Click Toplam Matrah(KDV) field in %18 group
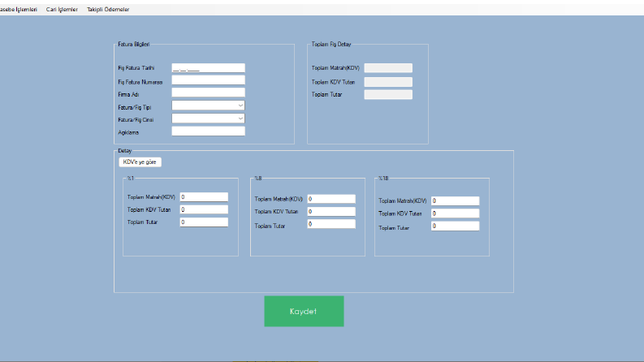This screenshot has width=644, height=362. (x=455, y=201)
